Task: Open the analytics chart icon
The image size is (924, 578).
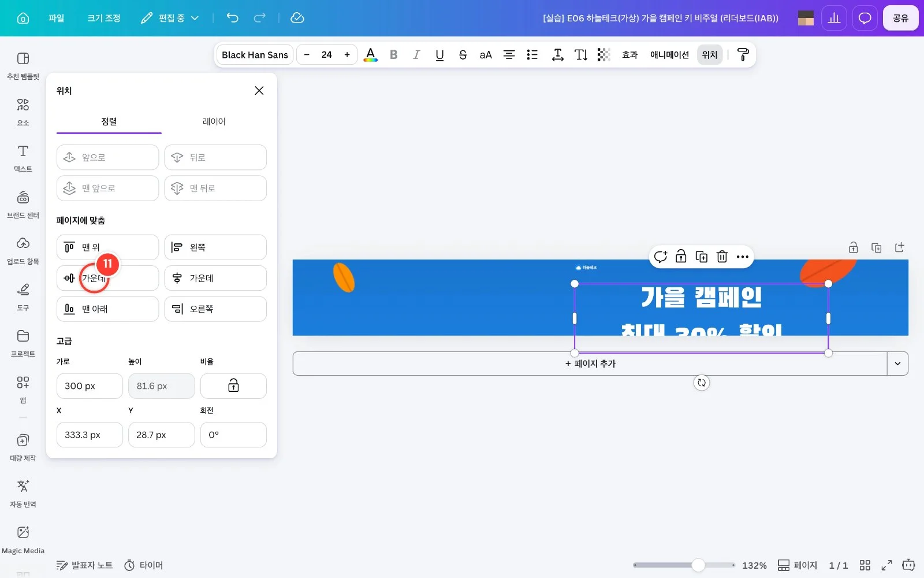Action: (x=834, y=18)
